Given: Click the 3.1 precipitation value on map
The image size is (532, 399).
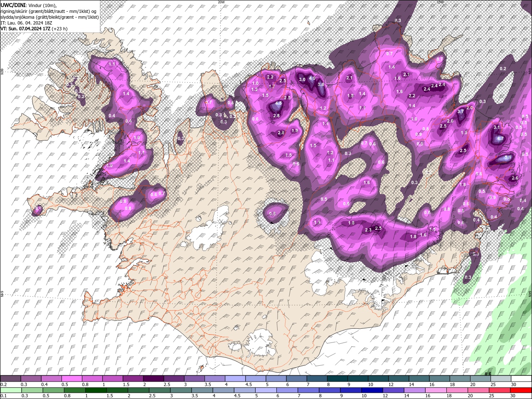Looking at the screenshot, I should pyautogui.click(x=497, y=127).
